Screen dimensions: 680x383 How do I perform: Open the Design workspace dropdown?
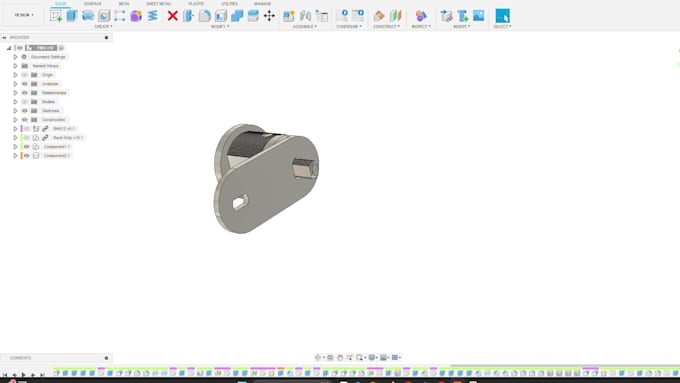(24, 15)
